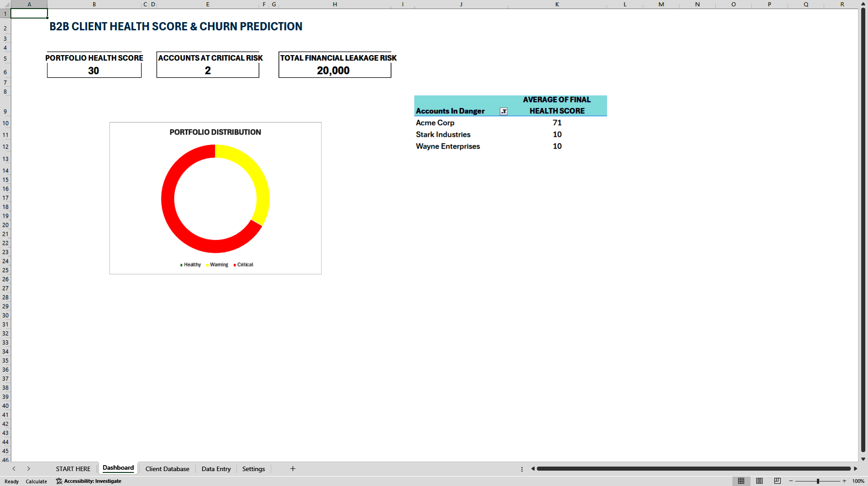Select column K header
868x486 pixels.
click(557, 4)
